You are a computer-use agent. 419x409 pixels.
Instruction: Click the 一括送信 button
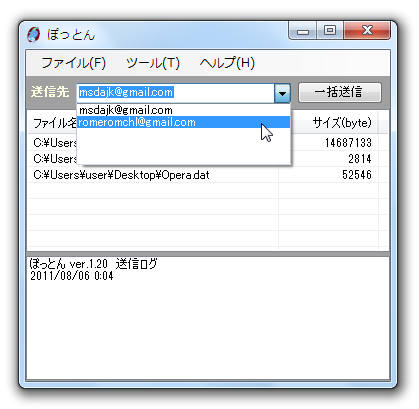point(339,92)
